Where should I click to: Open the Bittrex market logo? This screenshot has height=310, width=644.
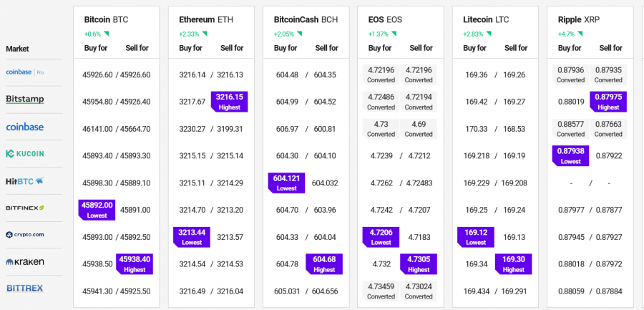(x=25, y=288)
